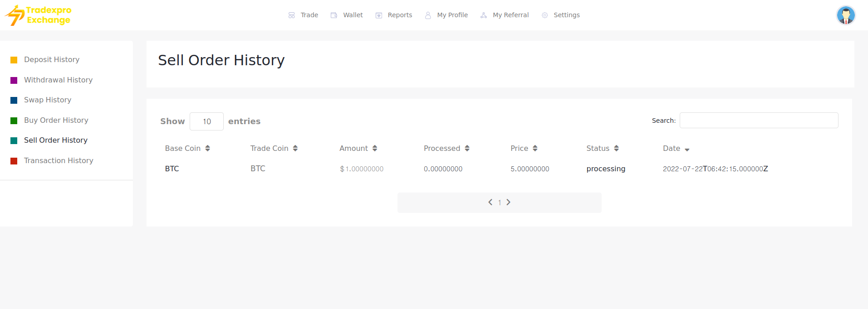Image resolution: width=868 pixels, height=309 pixels.
Task: Open Swap History from sidebar
Action: point(48,100)
